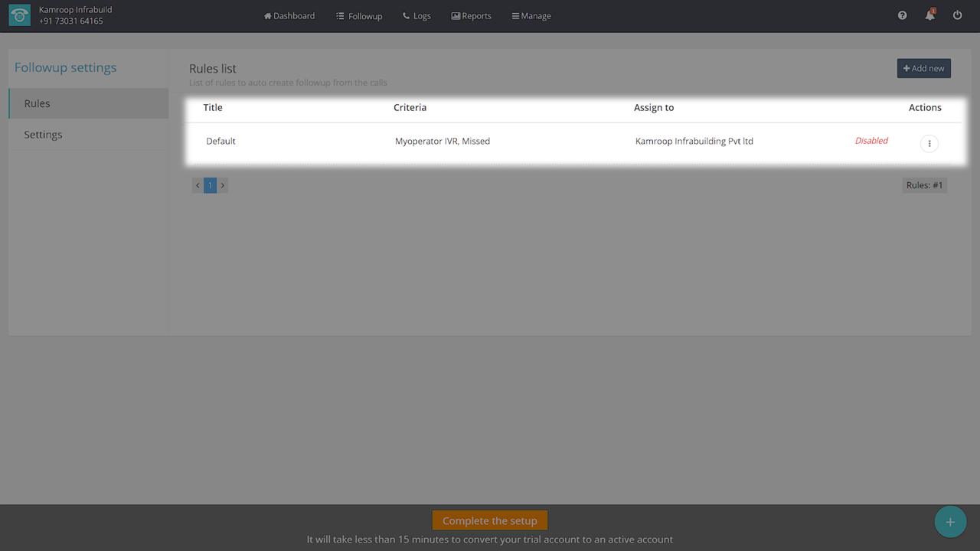Screen dimensions: 980x551
Task: Click the Disabled status of Default rule
Action: 871,141
